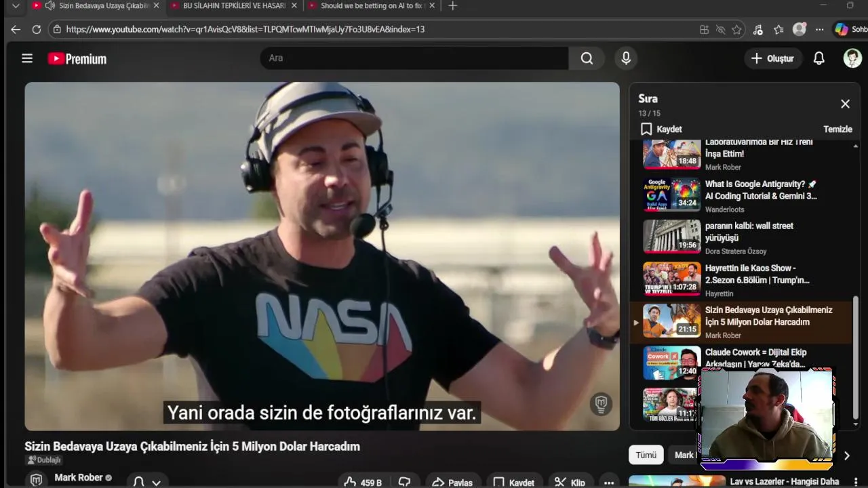Close the Sizin Bedavaya Uzaya tab
This screenshot has width=868, height=488.
tap(157, 6)
